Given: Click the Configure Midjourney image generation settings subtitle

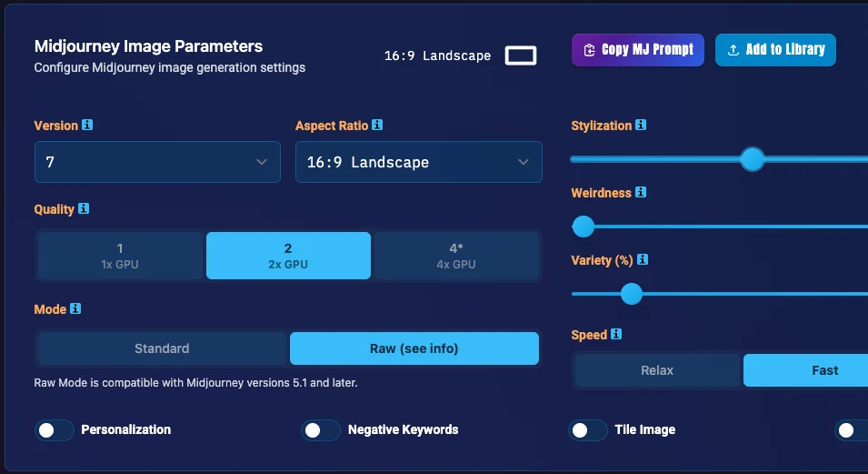Looking at the screenshot, I should pos(169,67).
